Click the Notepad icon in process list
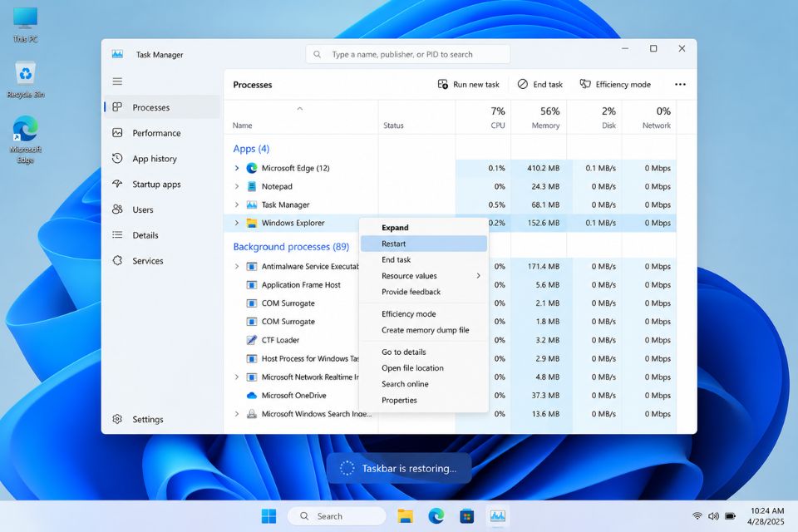This screenshot has width=798, height=532. coord(251,186)
